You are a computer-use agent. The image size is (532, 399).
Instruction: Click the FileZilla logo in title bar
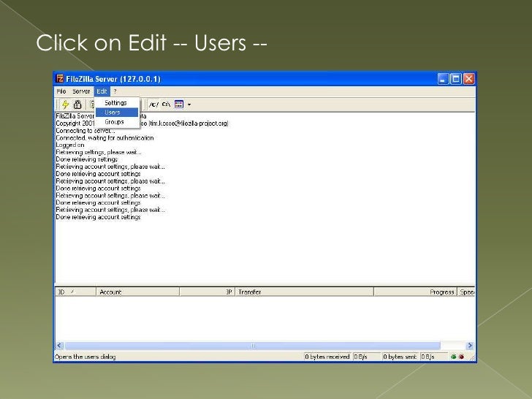tap(61, 78)
